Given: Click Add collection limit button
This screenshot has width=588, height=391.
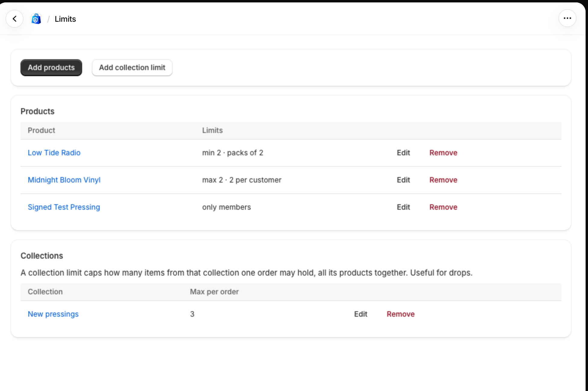Looking at the screenshot, I should tap(132, 67).
